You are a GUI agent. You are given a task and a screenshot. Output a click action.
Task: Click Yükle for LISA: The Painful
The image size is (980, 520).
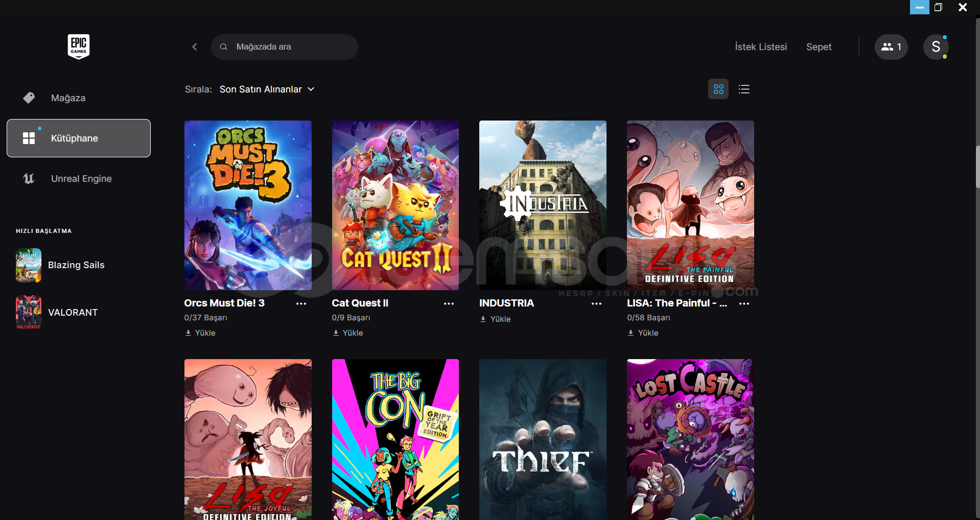[648, 333]
